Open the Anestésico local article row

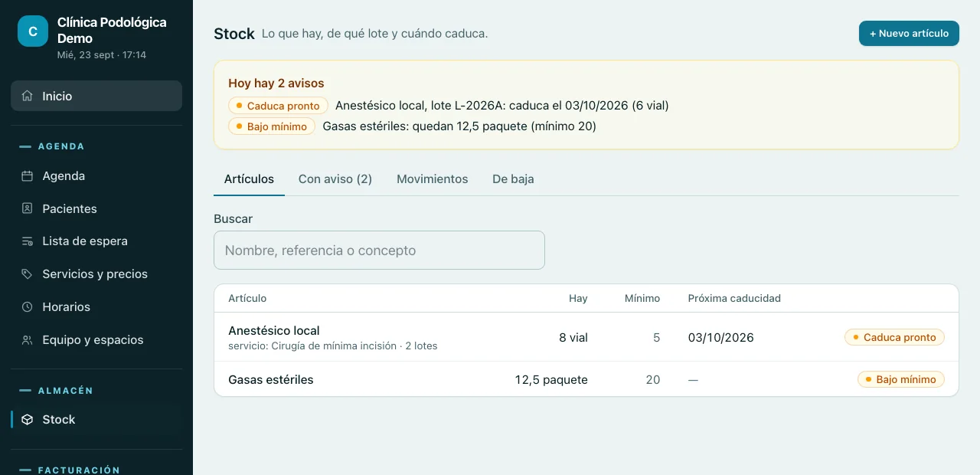tap(586, 337)
